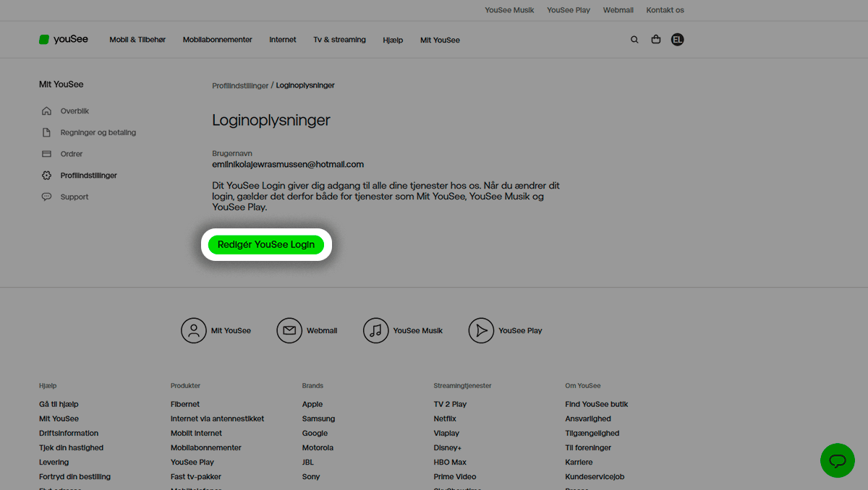868x490 pixels.
Task: Click the Webmail envelope circle icon
Action: point(289,330)
